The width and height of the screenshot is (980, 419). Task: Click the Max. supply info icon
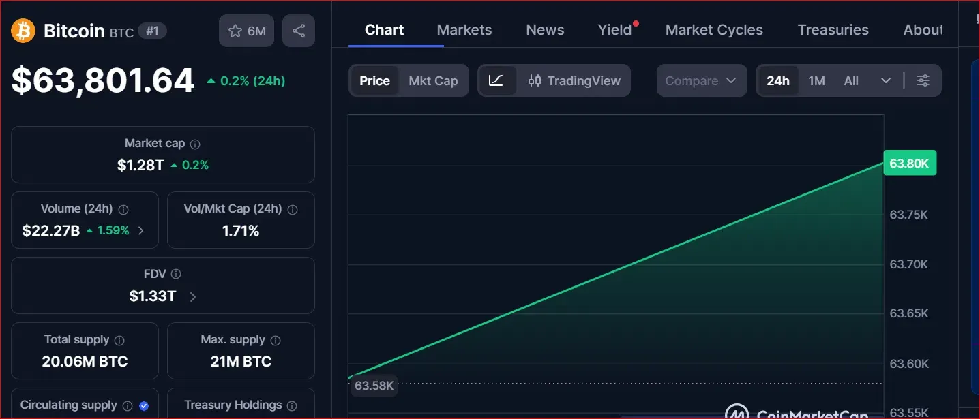[x=276, y=340]
